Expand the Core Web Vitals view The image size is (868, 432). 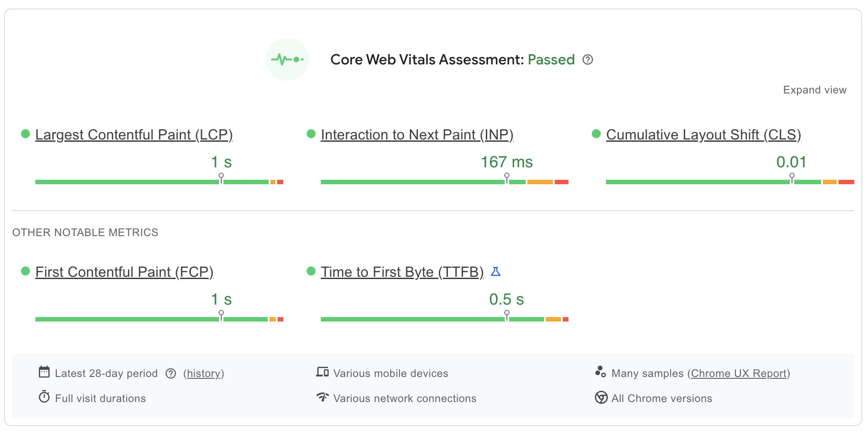814,90
